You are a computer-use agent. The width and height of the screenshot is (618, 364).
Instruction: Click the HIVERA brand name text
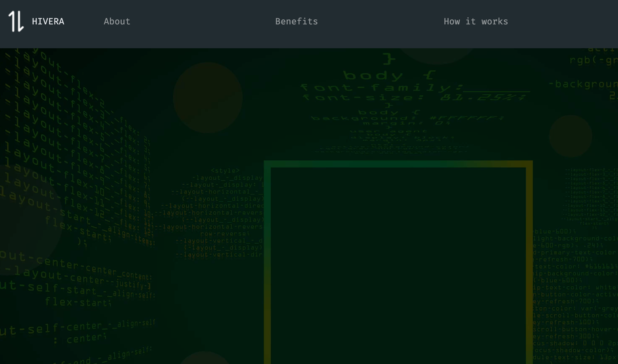[48, 22]
